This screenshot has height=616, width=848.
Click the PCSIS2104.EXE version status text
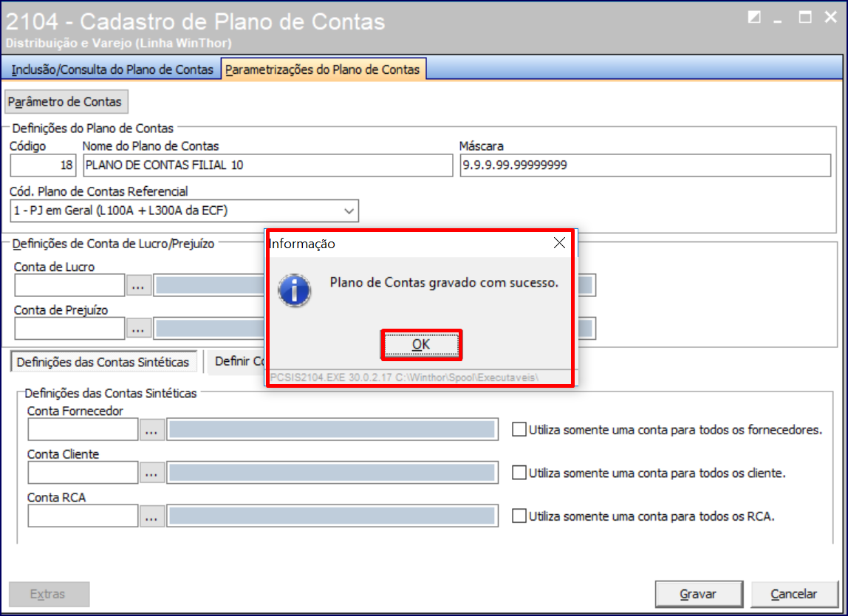[404, 377]
